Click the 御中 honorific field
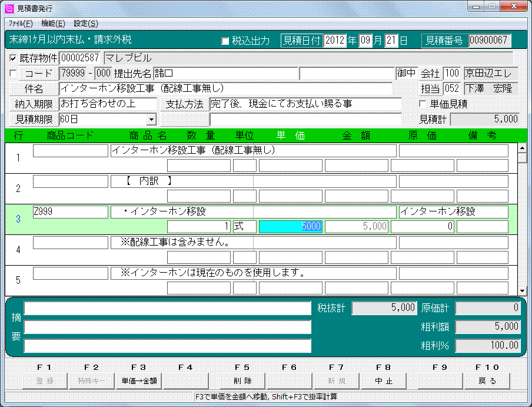This screenshot has width=532, height=407. [406, 73]
